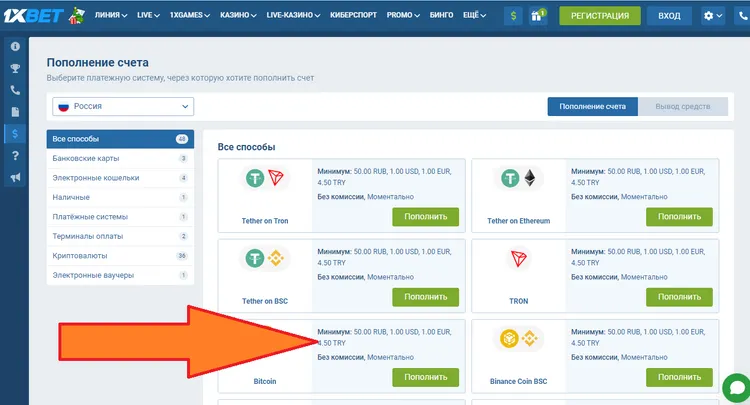
Task: Open the settings gear dropdown in header
Action: pyautogui.click(x=714, y=16)
